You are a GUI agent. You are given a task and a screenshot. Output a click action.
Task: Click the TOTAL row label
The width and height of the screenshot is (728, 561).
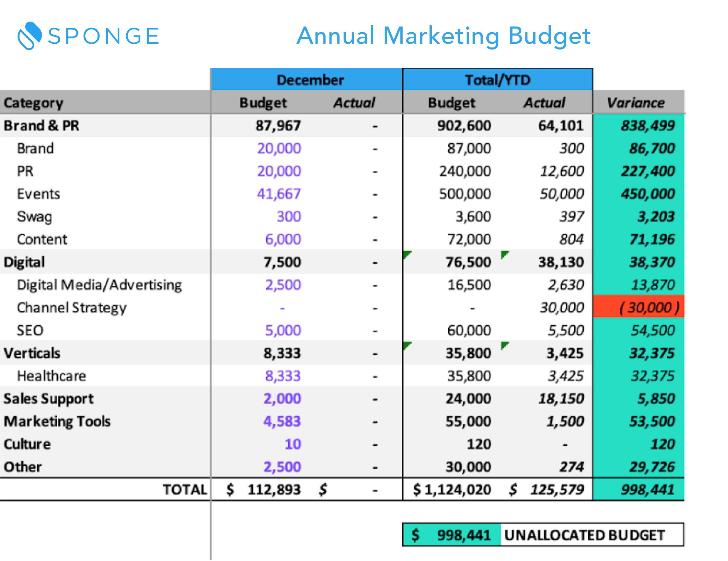click(x=185, y=489)
